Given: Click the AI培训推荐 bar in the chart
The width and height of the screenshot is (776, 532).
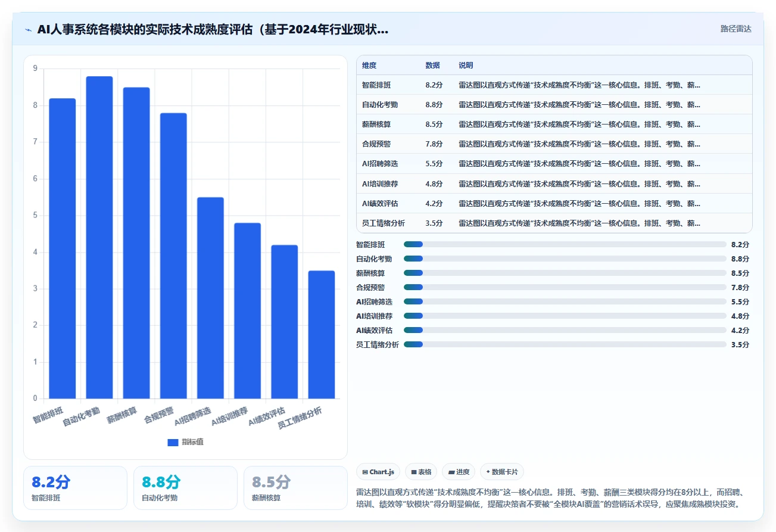Looking at the screenshot, I should point(247,310).
